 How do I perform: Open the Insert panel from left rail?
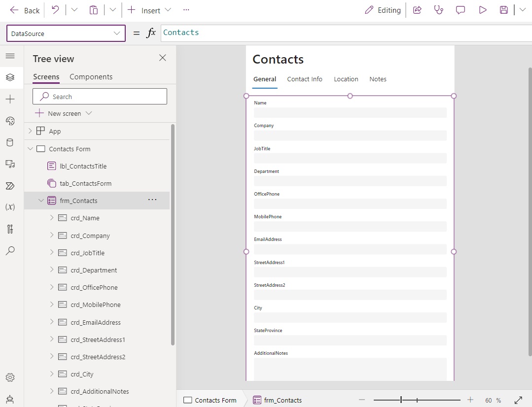(10, 99)
